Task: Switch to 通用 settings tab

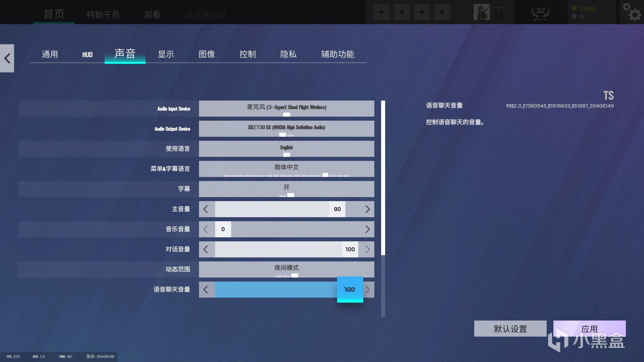Action: coord(49,54)
